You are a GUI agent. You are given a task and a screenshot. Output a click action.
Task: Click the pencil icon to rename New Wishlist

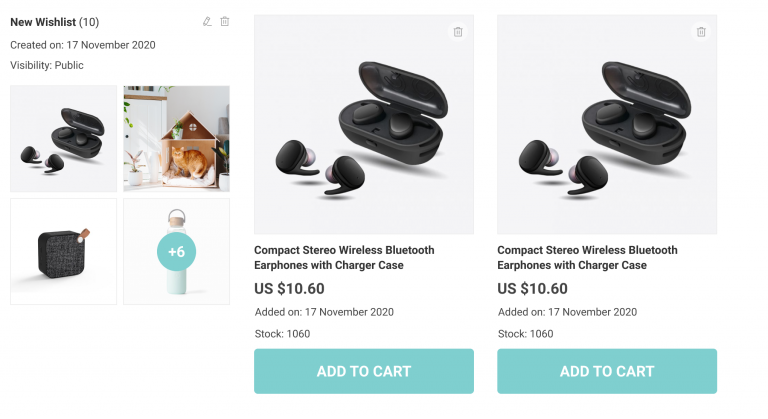pyautogui.click(x=207, y=21)
